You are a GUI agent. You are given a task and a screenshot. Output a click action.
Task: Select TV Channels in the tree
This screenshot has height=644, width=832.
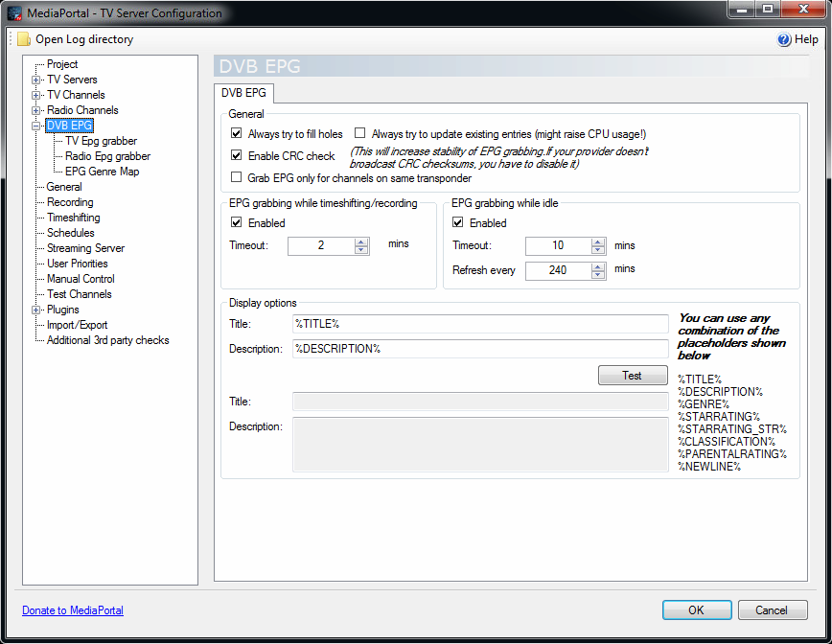pyautogui.click(x=76, y=95)
